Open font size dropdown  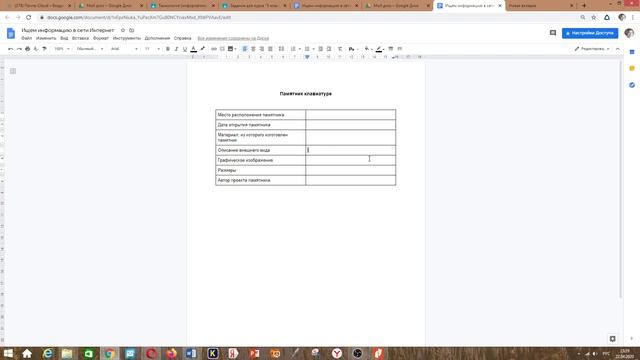[152, 49]
